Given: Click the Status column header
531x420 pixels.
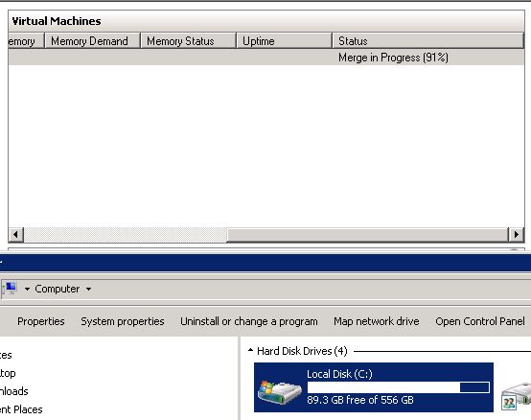Looking at the screenshot, I should [x=428, y=41].
